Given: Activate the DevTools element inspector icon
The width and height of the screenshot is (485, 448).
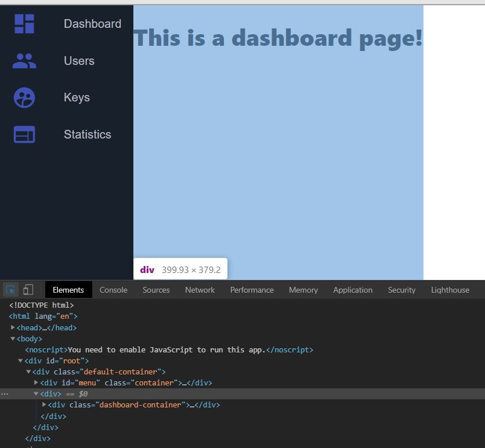Looking at the screenshot, I should [x=11, y=290].
